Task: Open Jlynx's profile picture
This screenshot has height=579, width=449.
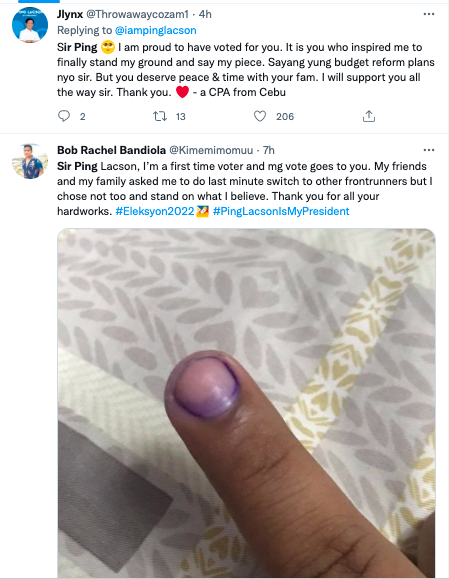Action: [x=30, y=25]
